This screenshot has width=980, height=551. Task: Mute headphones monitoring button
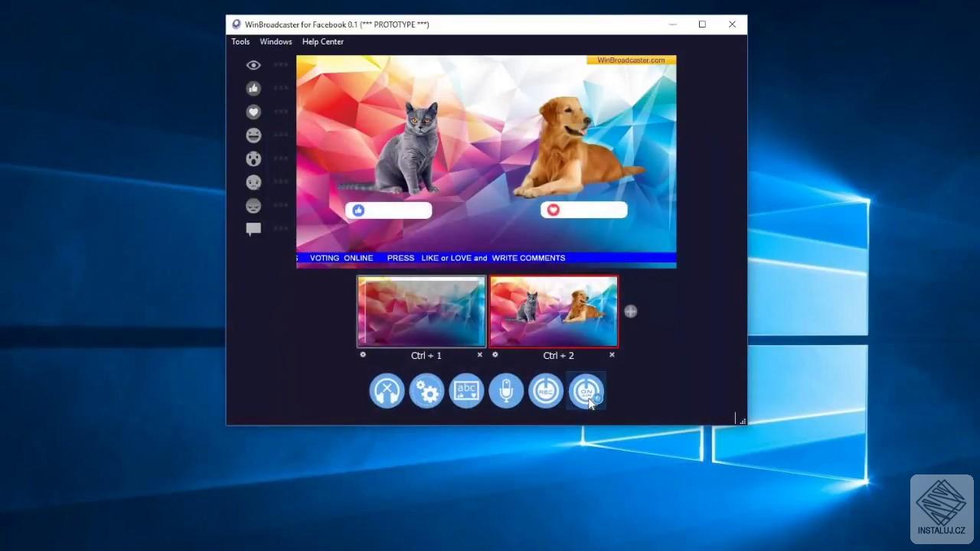pyautogui.click(x=387, y=391)
